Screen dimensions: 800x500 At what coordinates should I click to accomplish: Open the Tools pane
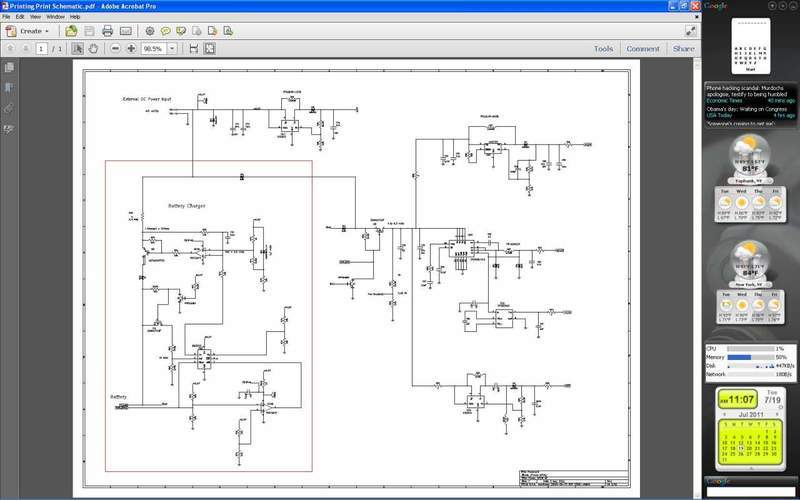click(x=603, y=48)
